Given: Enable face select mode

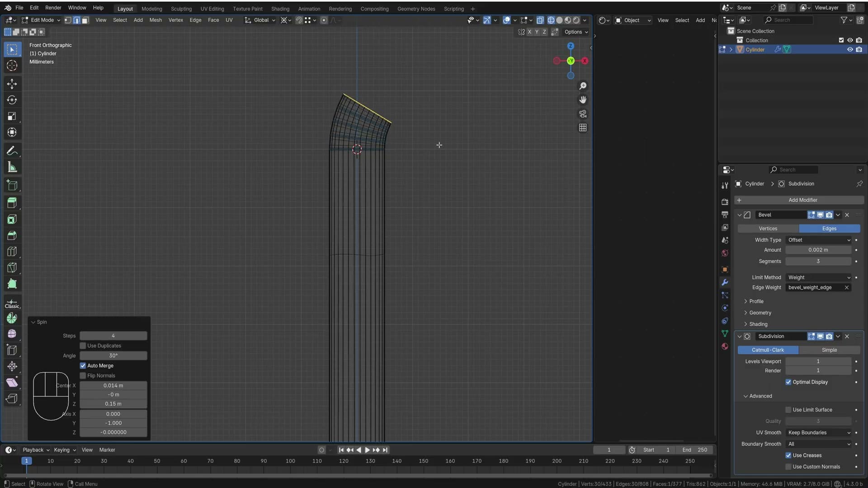Looking at the screenshot, I should (85, 20).
